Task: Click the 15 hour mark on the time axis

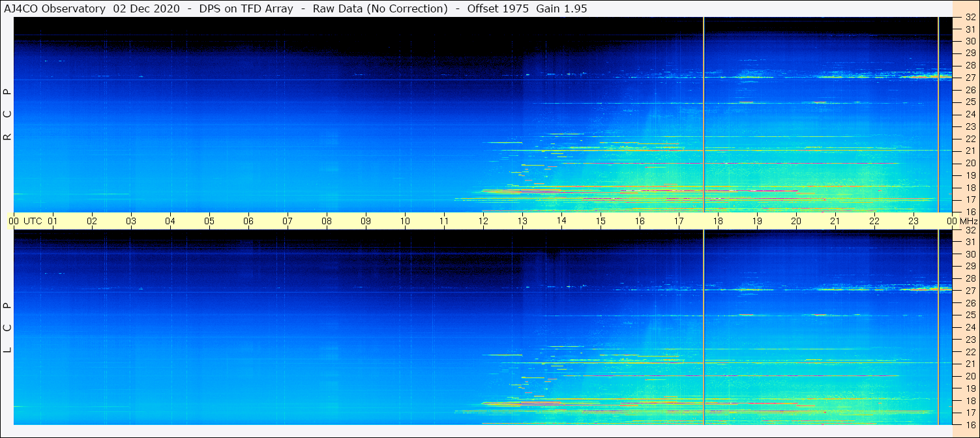Action: coord(601,221)
